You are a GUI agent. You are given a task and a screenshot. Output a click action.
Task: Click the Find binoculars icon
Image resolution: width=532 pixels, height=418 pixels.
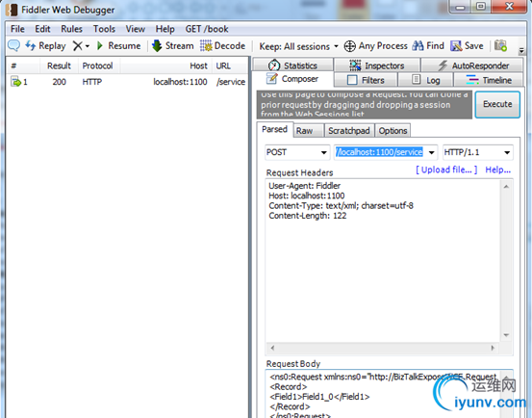tap(418, 46)
